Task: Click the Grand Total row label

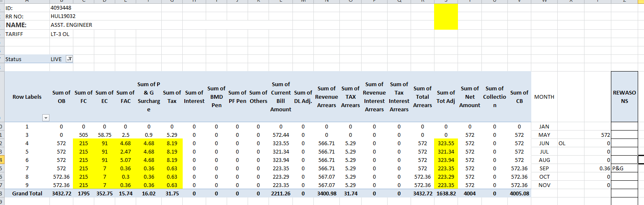Action: (x=27, y=194)
